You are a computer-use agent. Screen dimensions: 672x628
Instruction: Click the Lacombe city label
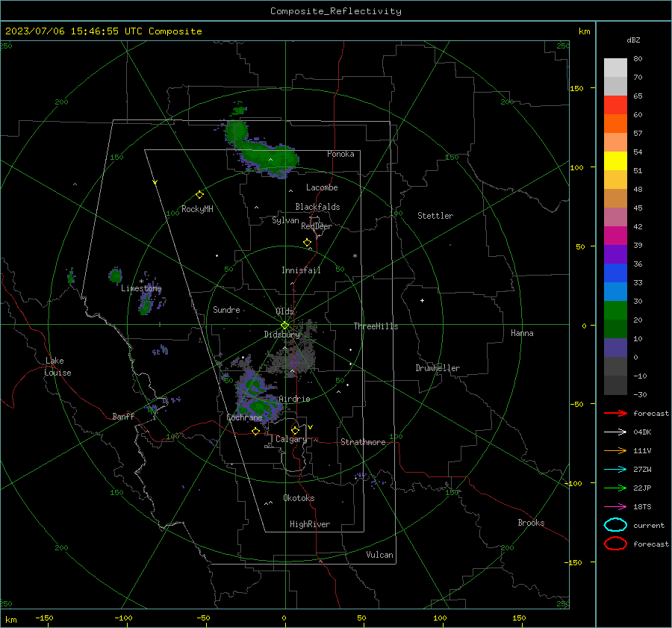(322, 187)
